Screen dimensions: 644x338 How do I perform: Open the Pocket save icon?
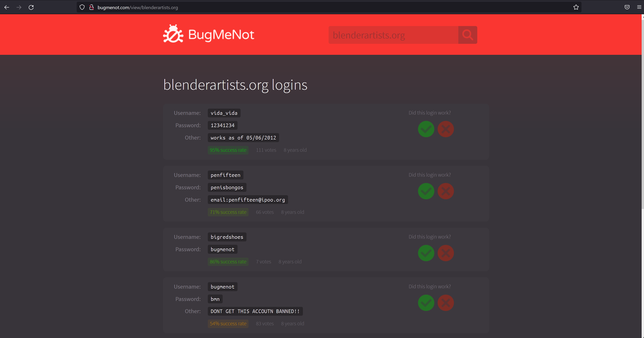627,7
